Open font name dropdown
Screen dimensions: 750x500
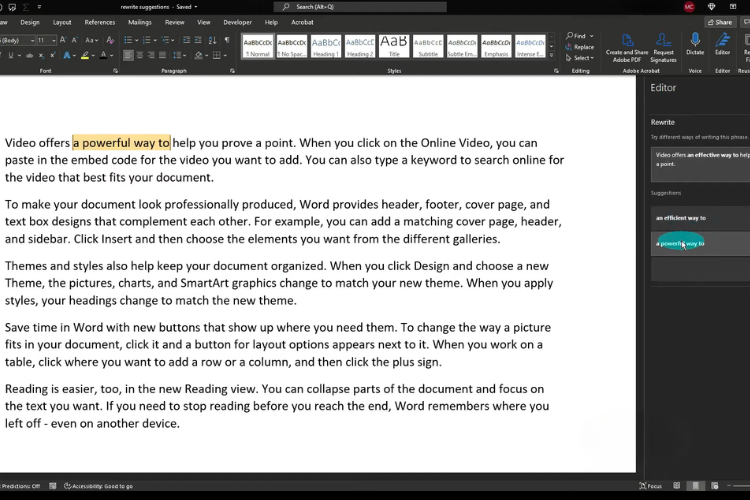point(32,41)
